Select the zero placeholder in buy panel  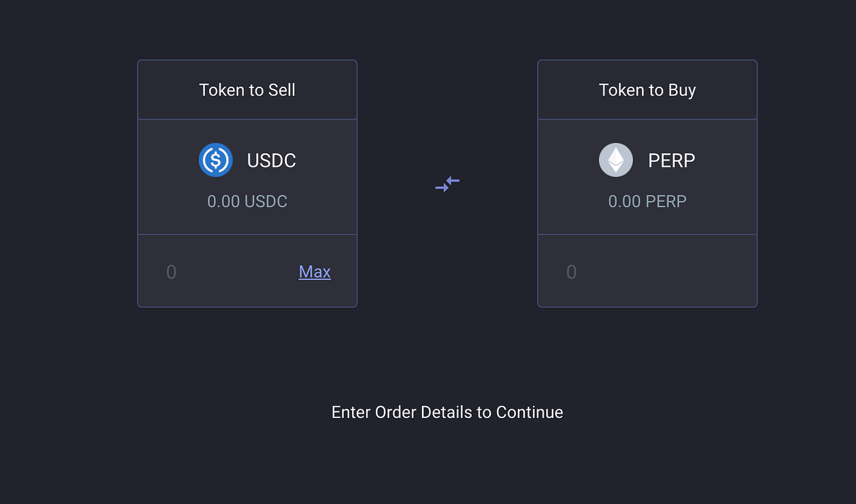(x=571, y=271)
